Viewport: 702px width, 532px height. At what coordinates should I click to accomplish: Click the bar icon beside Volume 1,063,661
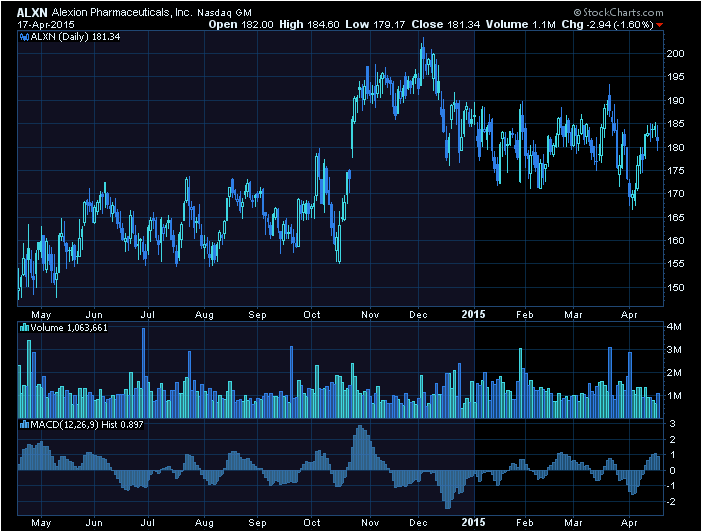[24, 328]
